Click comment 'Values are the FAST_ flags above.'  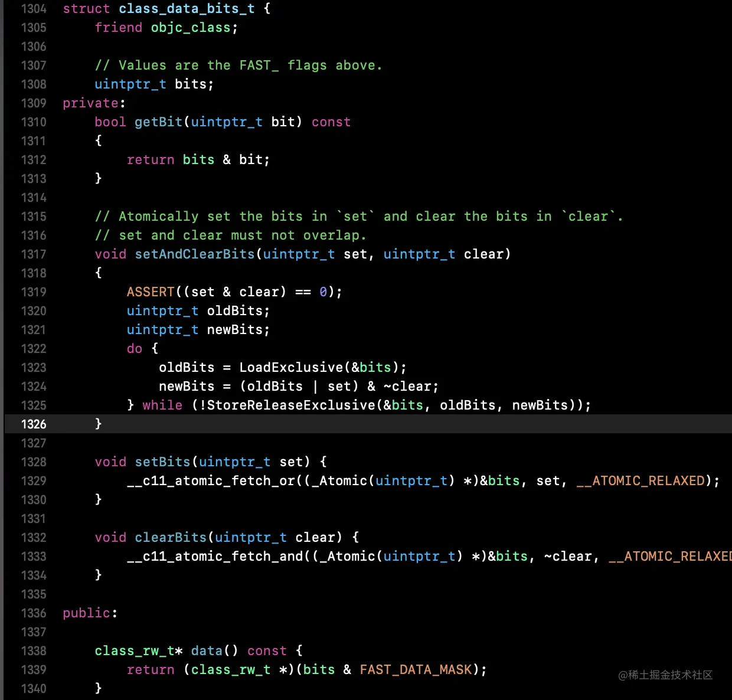238,66
